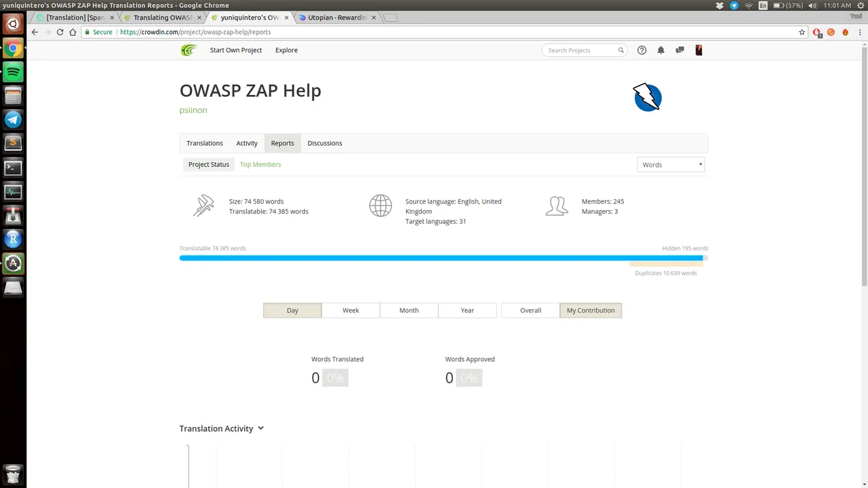The width and height of the screenshot is (868, 488).
Task: Open Telegram from the dock
Action: tap(13, 120)
